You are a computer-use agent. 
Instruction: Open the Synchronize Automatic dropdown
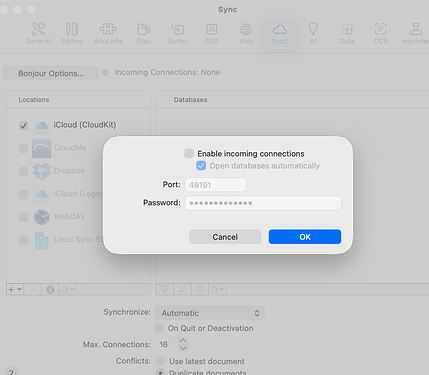(210, 313)
